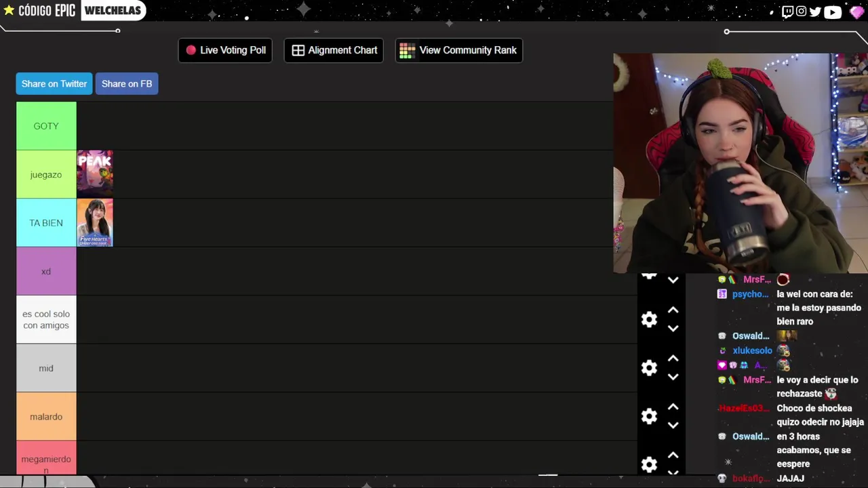The height and width of the screenshot is (488, 868).
Task: Move the 'mid' row down
Action: [673, 377]
